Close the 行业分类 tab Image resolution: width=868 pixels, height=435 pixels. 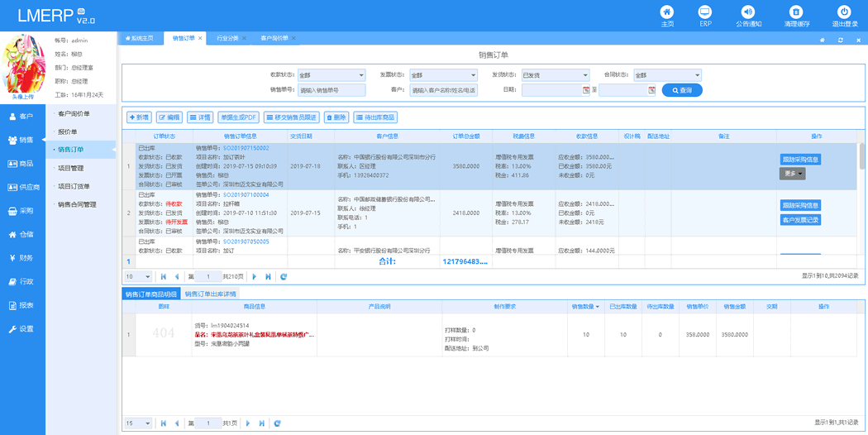tap(244, 38)
